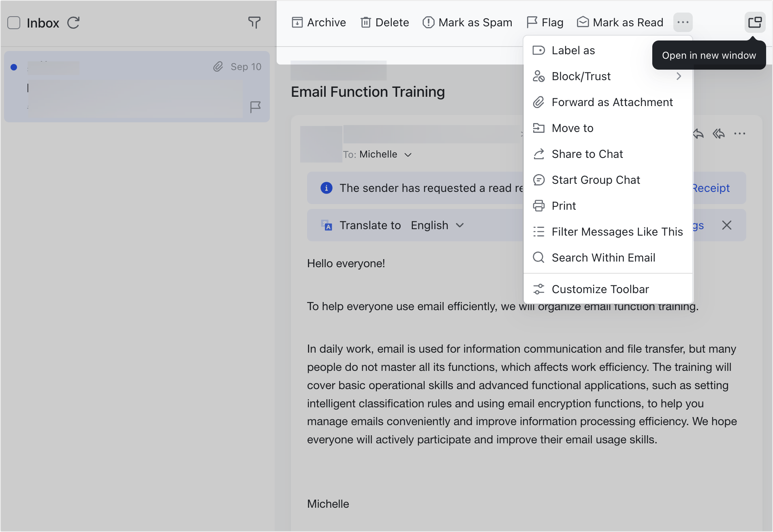The width and height of the screenshot is (773, 532).
Task: Select Print from the dropdown menu
Action: [x=608, y=206]
